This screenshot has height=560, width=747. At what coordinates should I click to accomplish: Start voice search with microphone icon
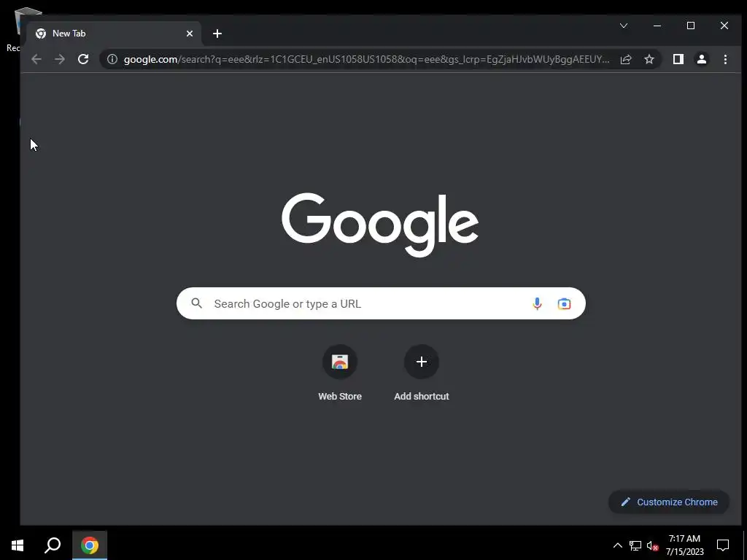(537, 303)
